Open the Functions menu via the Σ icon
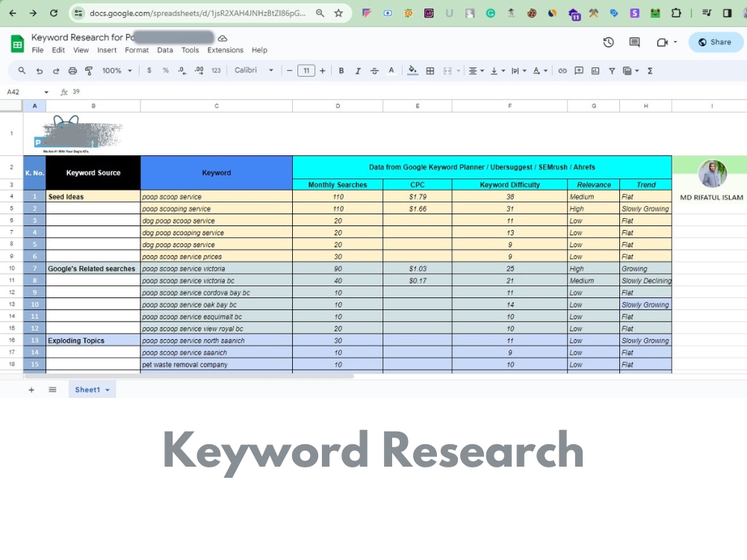 point(650,70)
